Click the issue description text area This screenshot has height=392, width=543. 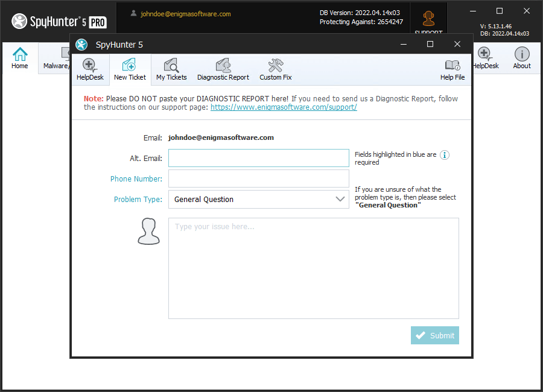[x=313, y=268]
